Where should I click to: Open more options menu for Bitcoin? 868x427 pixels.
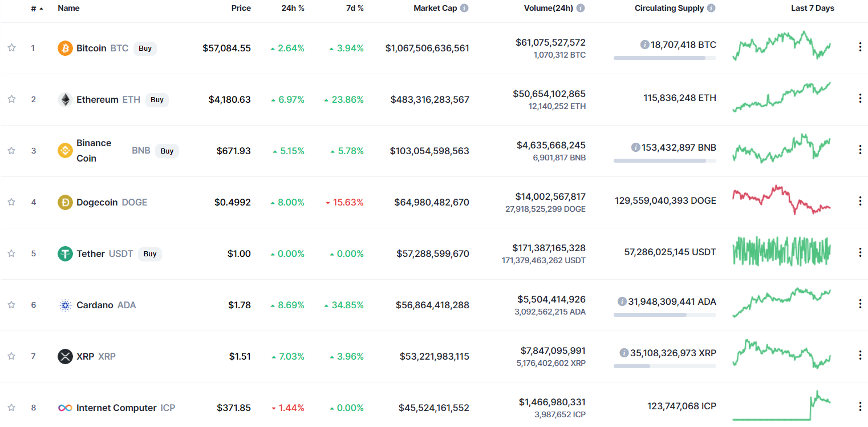(x=860, y=47)
